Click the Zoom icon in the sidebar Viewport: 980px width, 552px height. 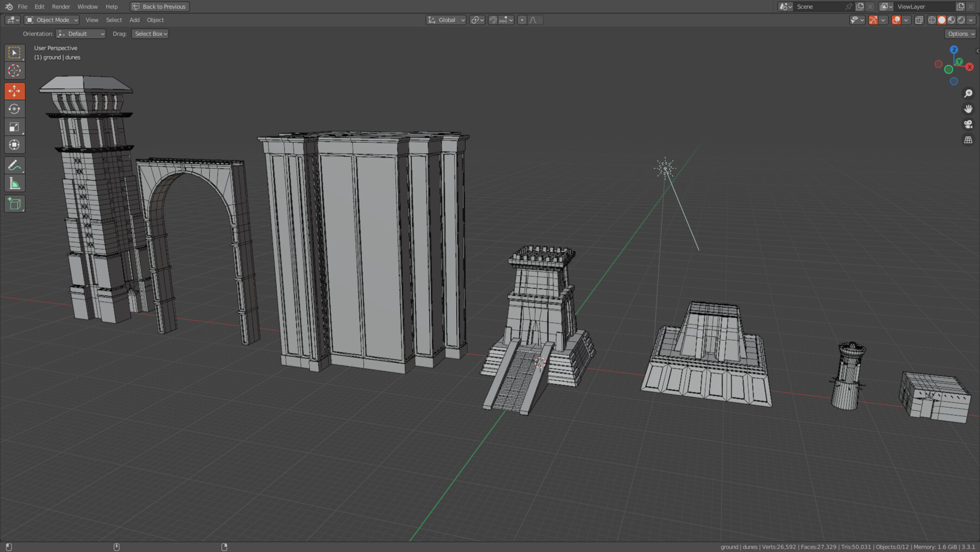[969, 93]
